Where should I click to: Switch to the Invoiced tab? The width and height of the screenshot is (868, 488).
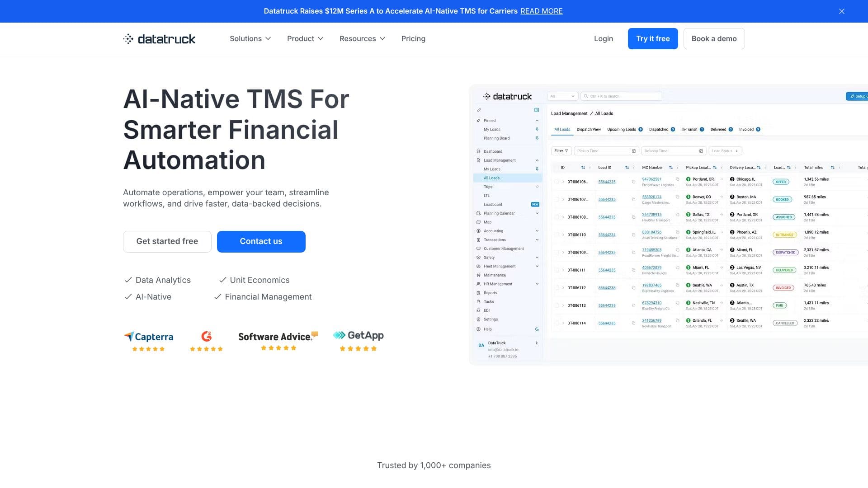750,130
